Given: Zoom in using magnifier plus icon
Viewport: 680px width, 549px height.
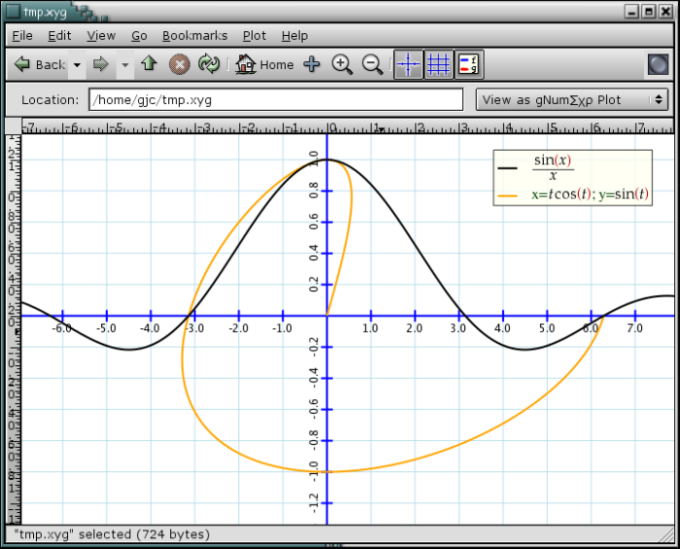Looking at the screenshot, I should (x=342, y=65).
